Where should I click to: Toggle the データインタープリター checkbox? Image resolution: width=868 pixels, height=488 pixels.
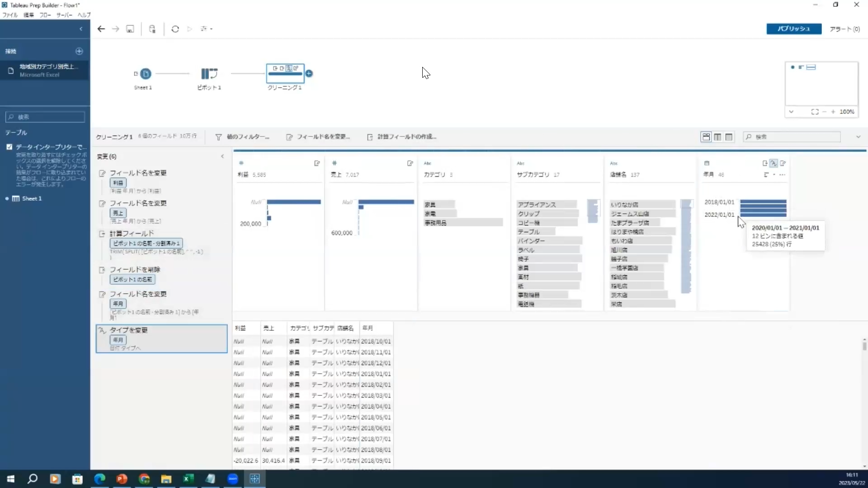click(9, 147)
